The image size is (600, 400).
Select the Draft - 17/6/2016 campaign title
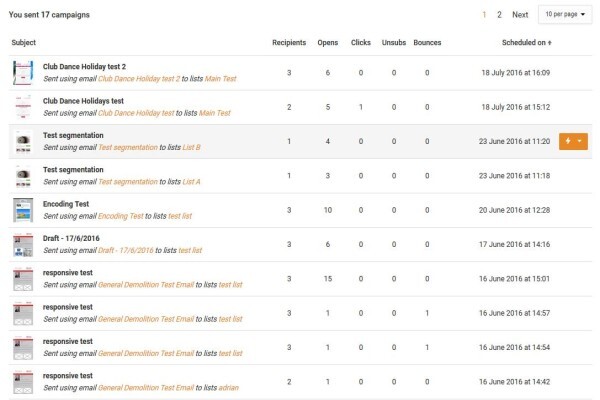[x=71, y=238]
